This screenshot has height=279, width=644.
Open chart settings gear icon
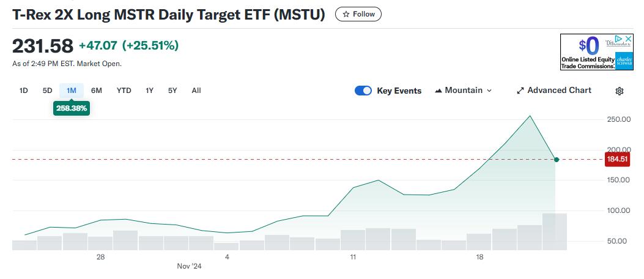point(619,91)
